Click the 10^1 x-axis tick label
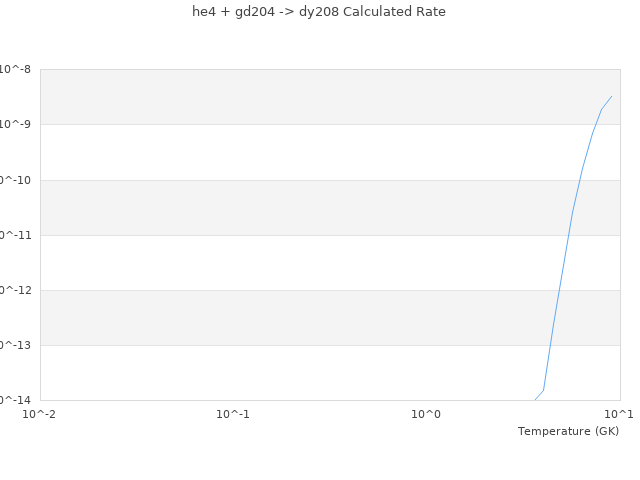640x480 pixels. [x=618, y=414]
